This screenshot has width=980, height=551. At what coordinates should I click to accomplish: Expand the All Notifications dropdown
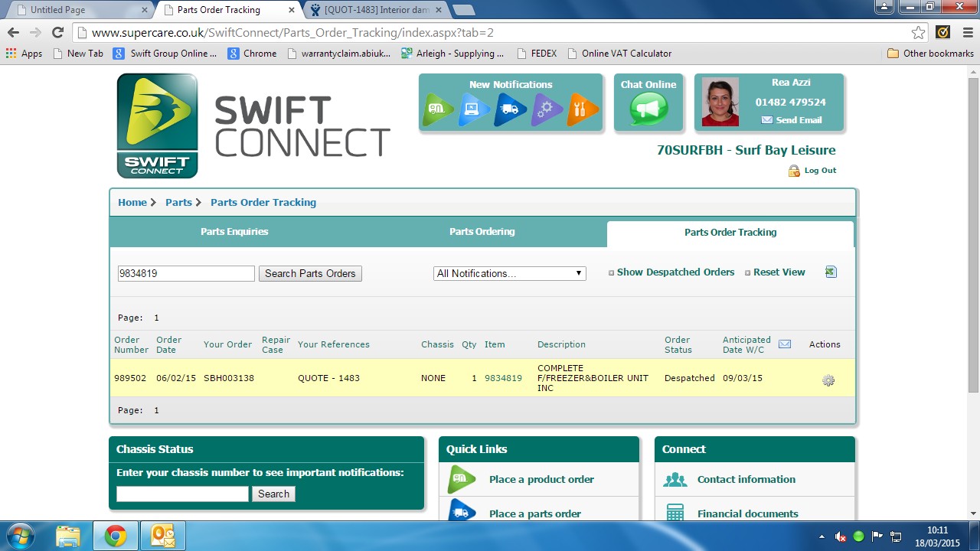509,273
